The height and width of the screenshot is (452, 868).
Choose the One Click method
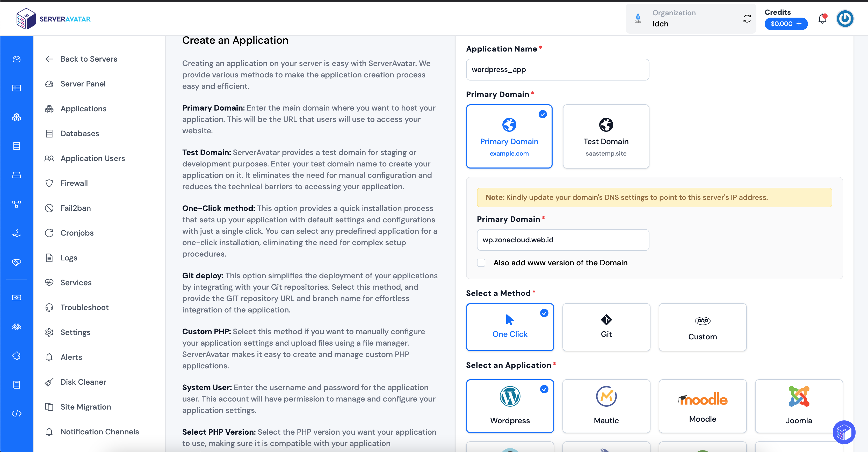click(510, 327)
